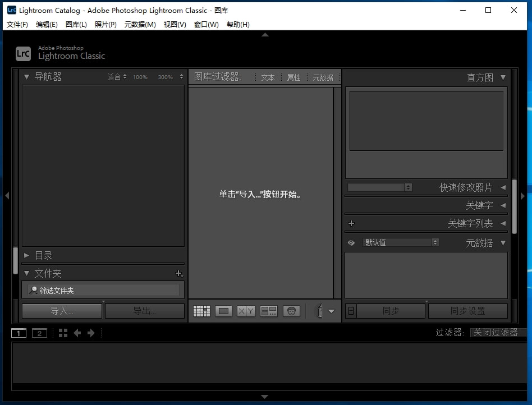Select the Painter spray can tool
Viewport: 532px width, 405px height.
[319, 311]
